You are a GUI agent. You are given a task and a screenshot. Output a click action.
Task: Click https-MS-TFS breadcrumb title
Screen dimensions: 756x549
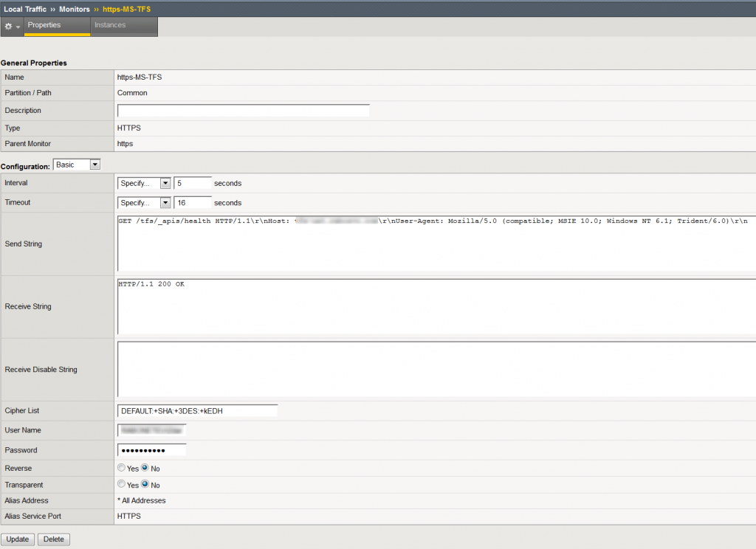[x=126, y=9]
